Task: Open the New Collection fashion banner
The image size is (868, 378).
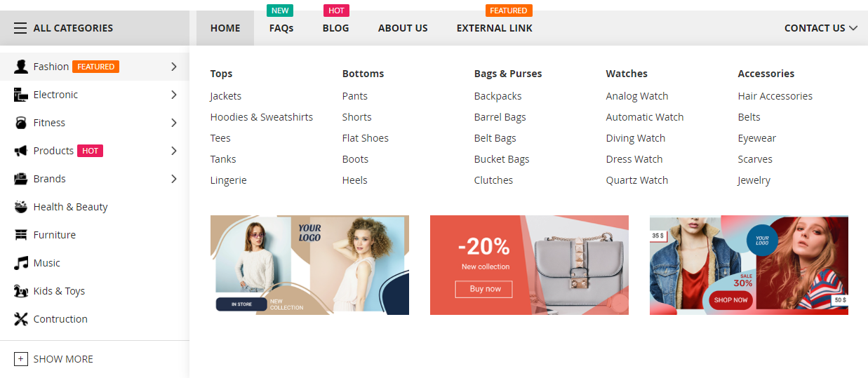Action: 309,265
